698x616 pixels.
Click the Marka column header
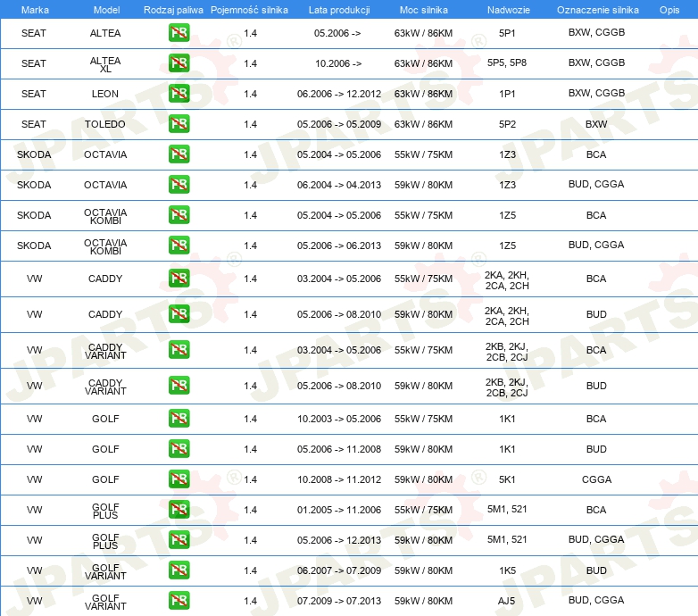coord(35,10)
